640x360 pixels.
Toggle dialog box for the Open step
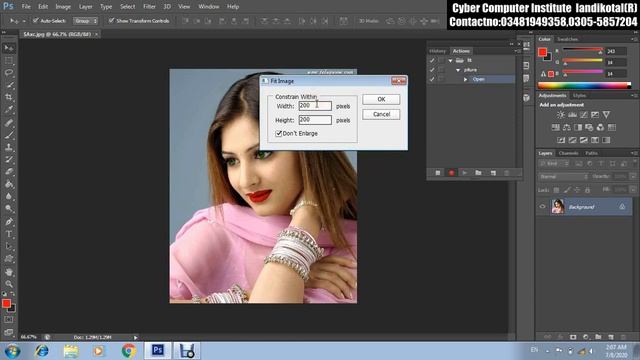pos(441,79)
